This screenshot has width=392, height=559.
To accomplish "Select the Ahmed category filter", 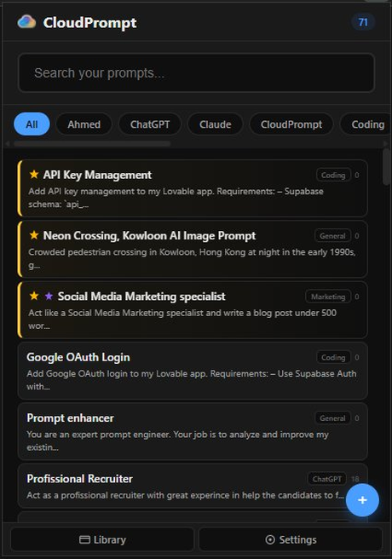I will 84,124.
